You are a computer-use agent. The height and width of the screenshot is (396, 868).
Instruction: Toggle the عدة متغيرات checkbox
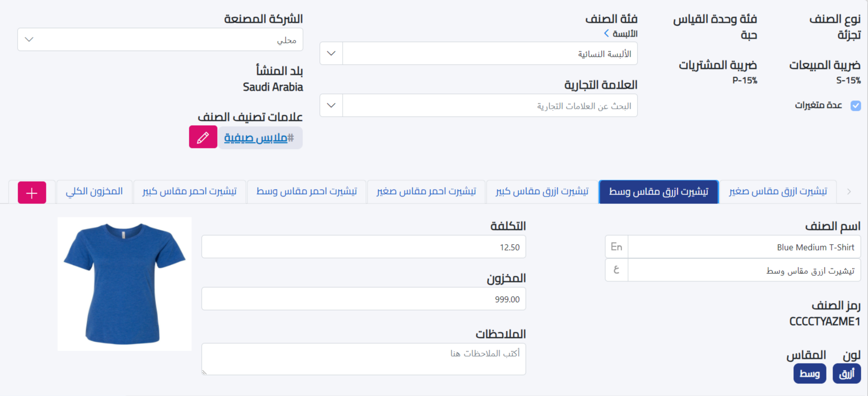[x=855, y=106]
